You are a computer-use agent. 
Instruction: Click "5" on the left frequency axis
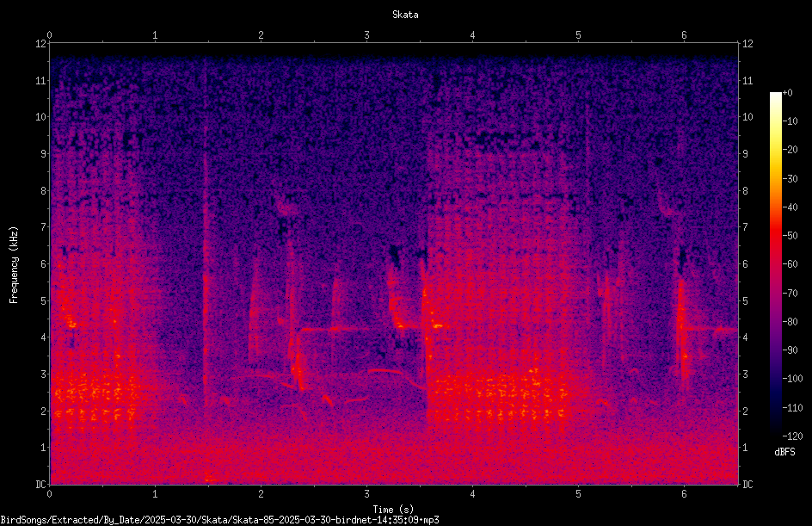[43, 300]
